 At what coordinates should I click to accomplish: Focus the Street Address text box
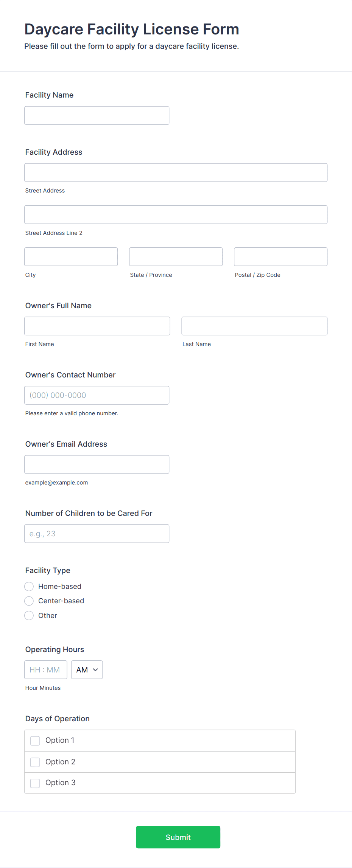[x=176, y=172]
